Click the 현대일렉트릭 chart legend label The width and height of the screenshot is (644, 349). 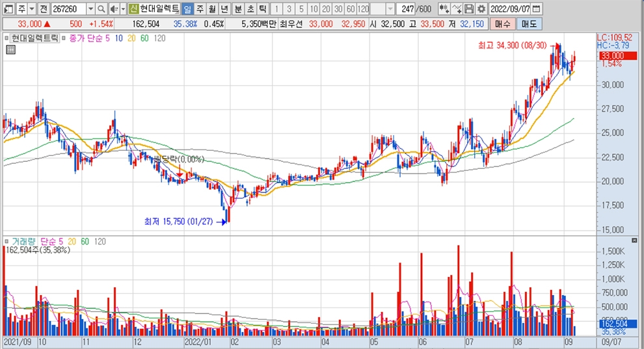pos(35,38)
